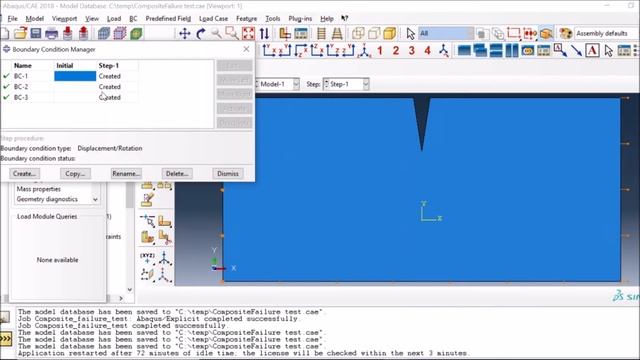Viewport: 640px width, 360px height.
Task: Click the scroll down arrow of model tree
Action: 130,289
